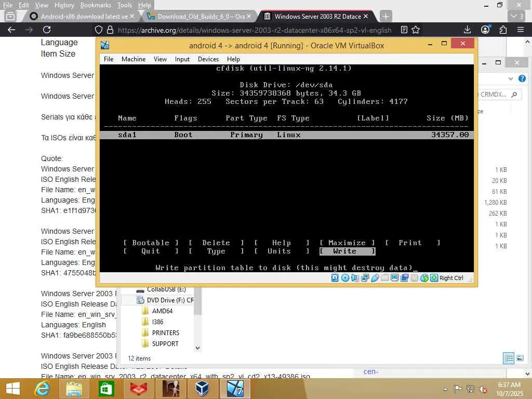Click Explorer search box labeled CRMDX
The image size is (532, 399).
[499, 95]
